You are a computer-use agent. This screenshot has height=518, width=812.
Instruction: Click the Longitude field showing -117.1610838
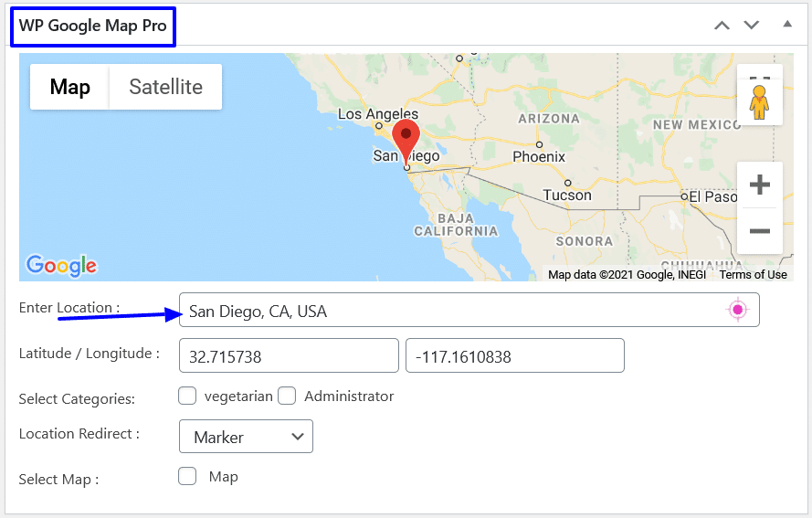[x=514, y=356]
